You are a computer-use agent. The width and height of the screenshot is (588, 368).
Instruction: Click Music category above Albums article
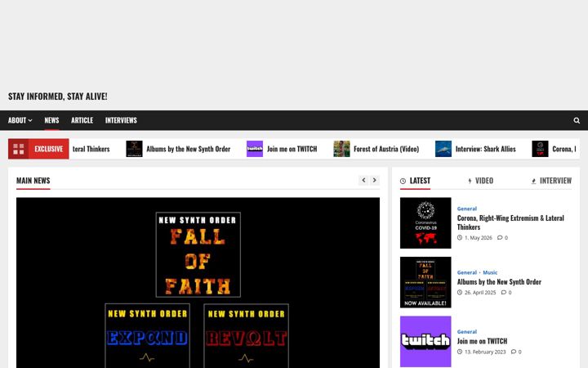point(490,272)
